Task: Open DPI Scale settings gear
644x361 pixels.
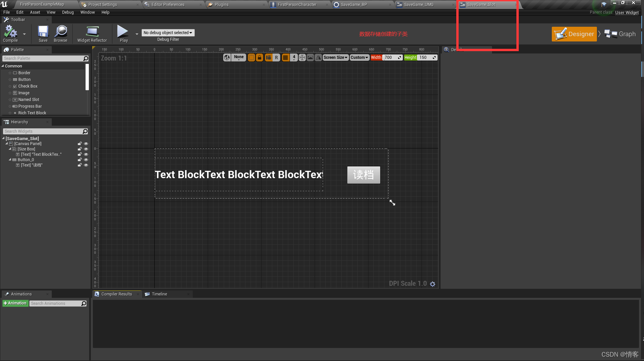Action: pyautogui.click(x=433, y=284)
